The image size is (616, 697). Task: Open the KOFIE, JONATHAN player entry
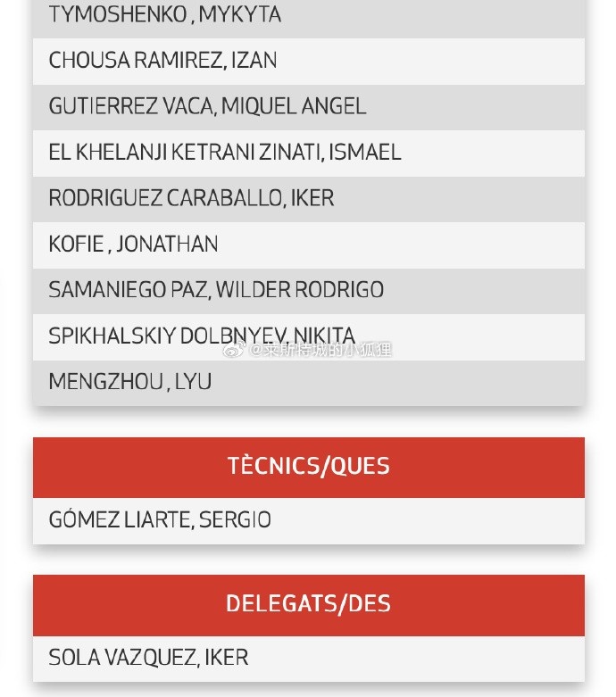(x=133, y=245)
